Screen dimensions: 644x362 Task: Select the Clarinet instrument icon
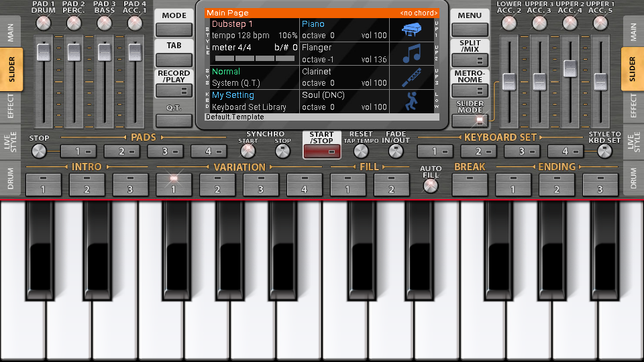click(411, 77)
